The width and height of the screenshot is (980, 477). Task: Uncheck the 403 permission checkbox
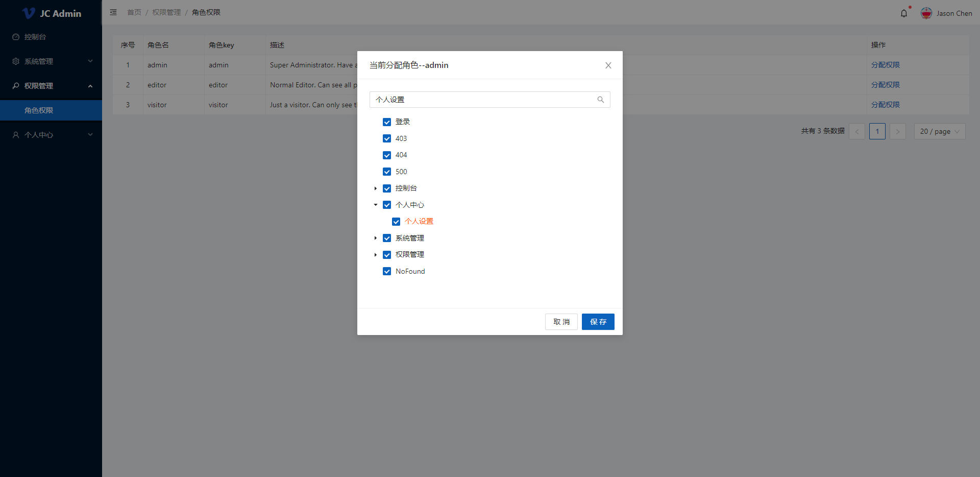pyautogui.click(x=387, y=138)
